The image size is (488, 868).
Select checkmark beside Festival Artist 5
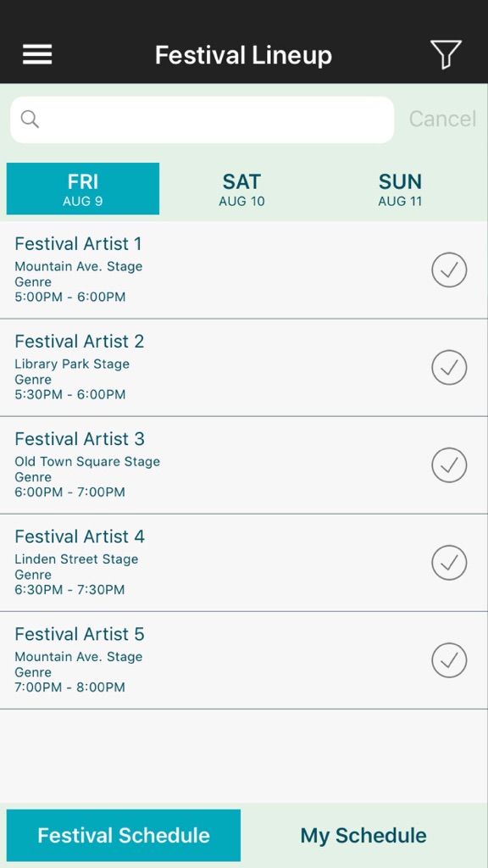click(x=449, y=659)
